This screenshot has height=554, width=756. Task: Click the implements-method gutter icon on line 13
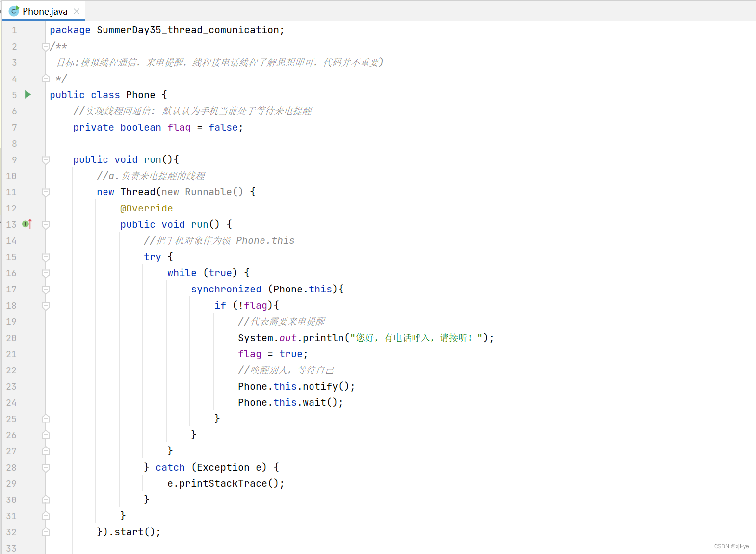27,224
